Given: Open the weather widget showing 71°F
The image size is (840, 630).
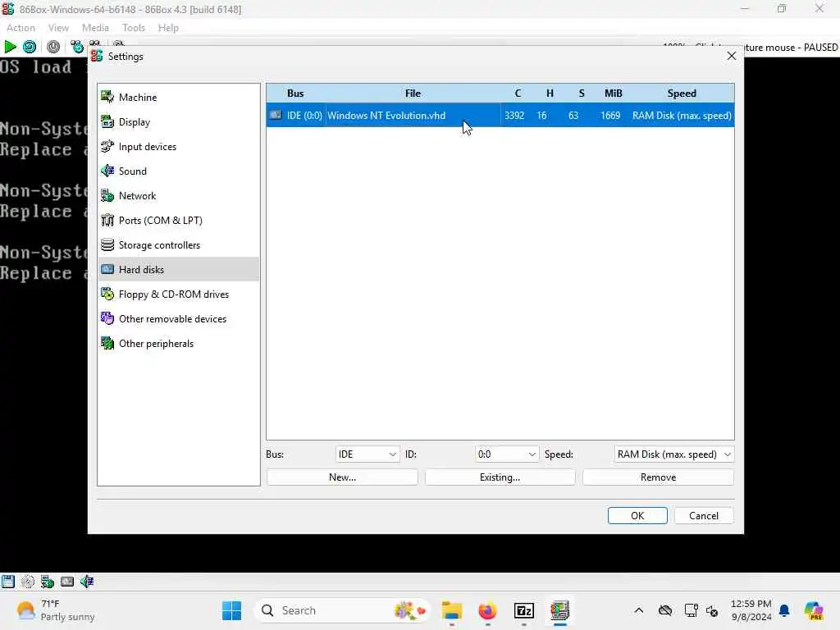Looking at the screenshot, I should coord(55,610).
